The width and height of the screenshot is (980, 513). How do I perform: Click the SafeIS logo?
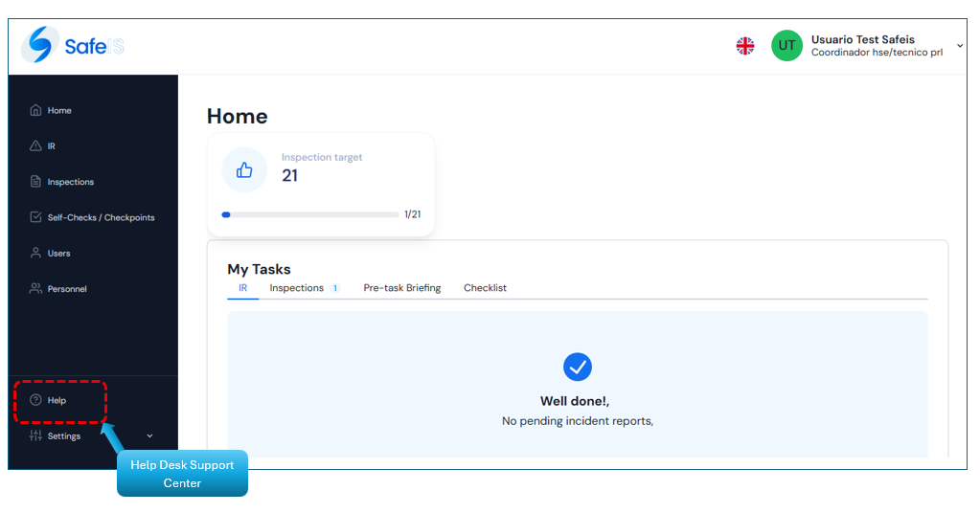(73, 46)
